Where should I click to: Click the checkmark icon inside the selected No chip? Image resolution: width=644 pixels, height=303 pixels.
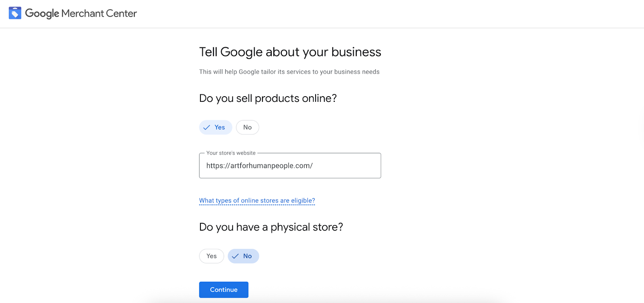[235, 256]
